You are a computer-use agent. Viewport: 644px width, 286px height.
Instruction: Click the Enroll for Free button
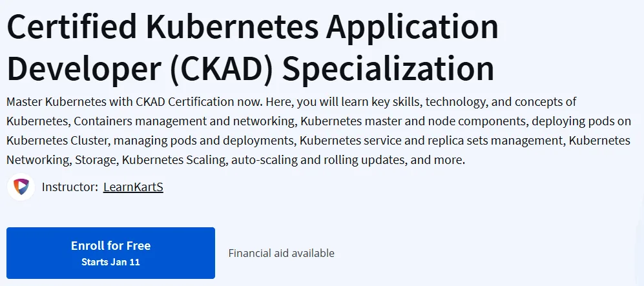pos(110,253)
